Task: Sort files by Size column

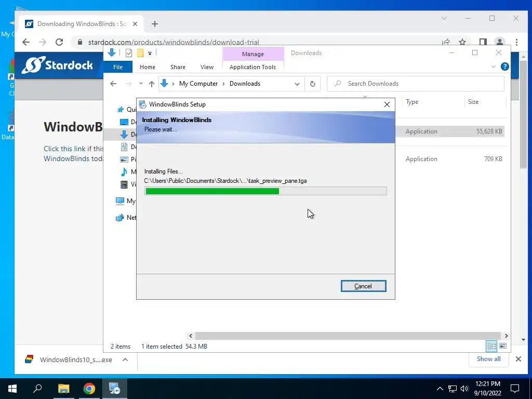Action: pyautogui.click(x=485, y=102)
